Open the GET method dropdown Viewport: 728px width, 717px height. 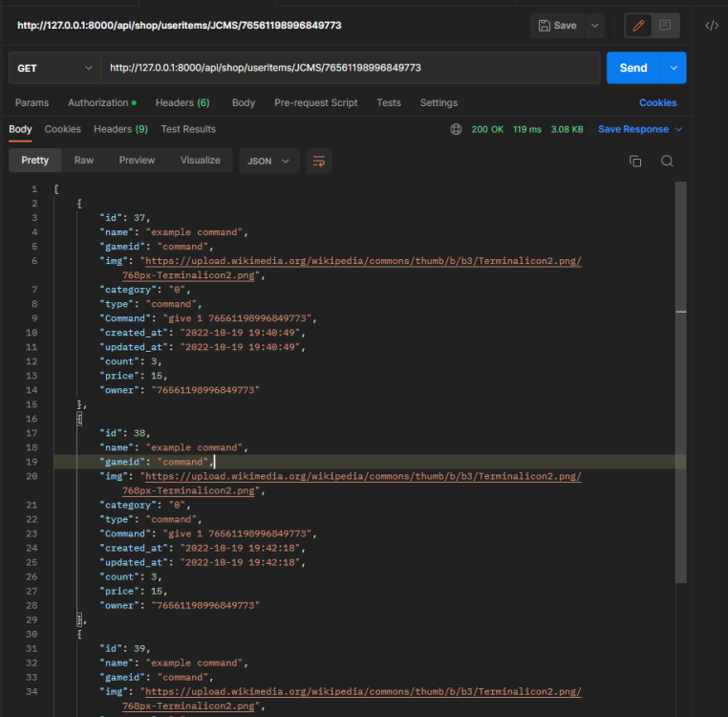pyautogui.click(x=54, y=68)
